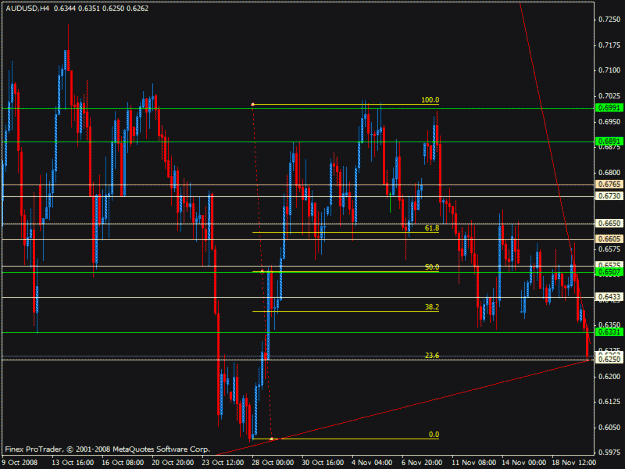625x469 pixels.
Task: Select the 16 Oct 08:00 time label
Action: [x=123, y=463]
